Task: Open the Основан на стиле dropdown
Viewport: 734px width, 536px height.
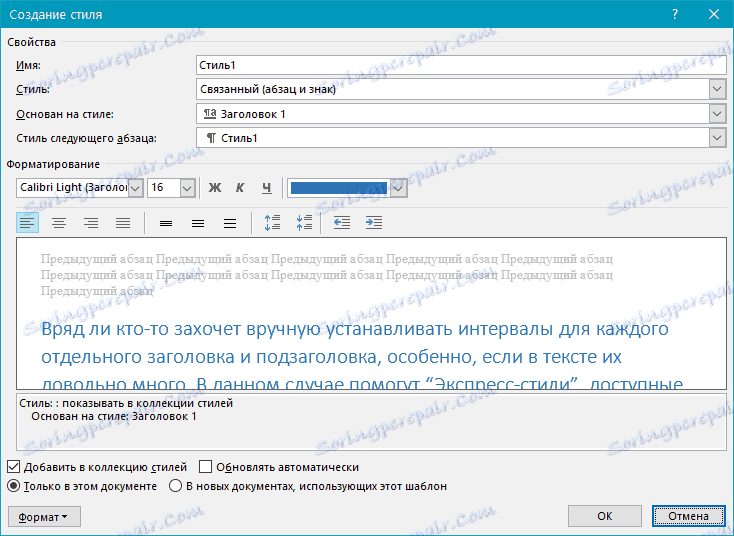Action: pyautogui.click(x=717, y=114)
